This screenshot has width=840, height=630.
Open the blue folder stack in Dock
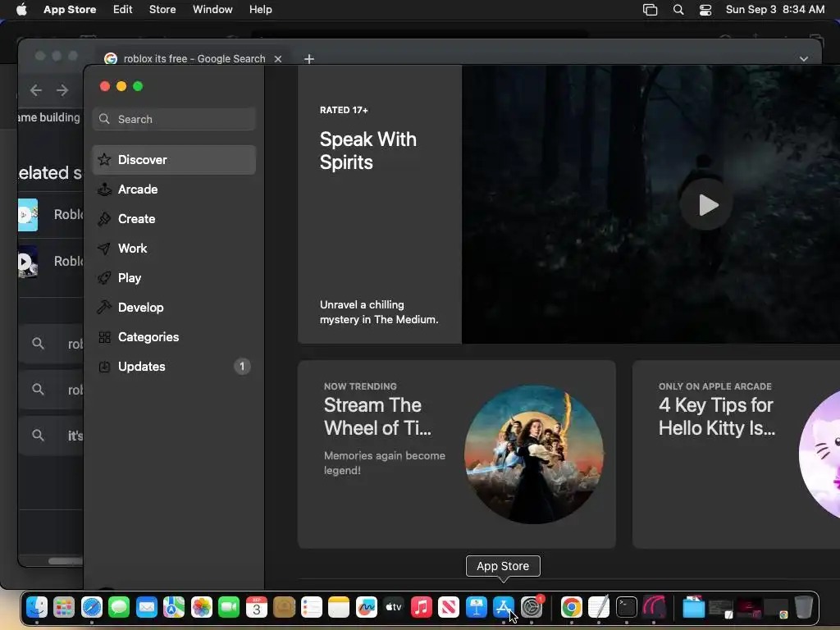click(x=694, y=608)
